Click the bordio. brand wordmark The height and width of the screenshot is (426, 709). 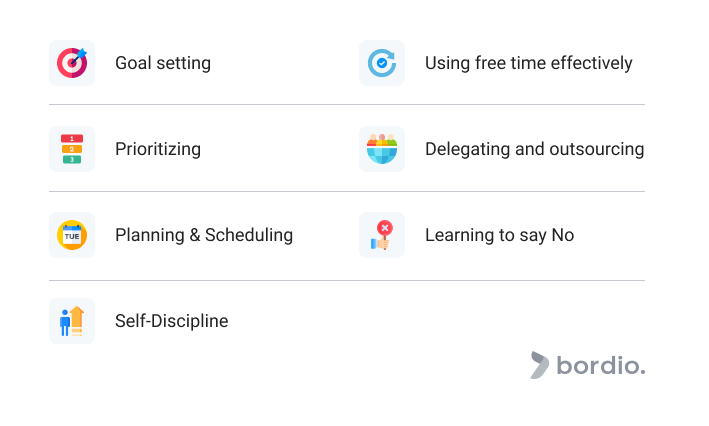[x=601, y=365]
